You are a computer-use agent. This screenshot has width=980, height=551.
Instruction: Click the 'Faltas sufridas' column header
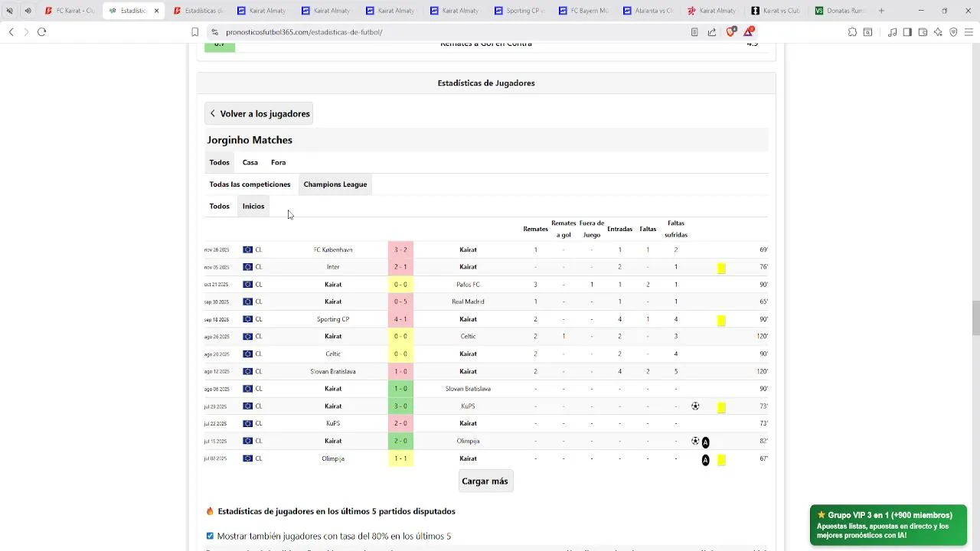(x=676, y=229)
